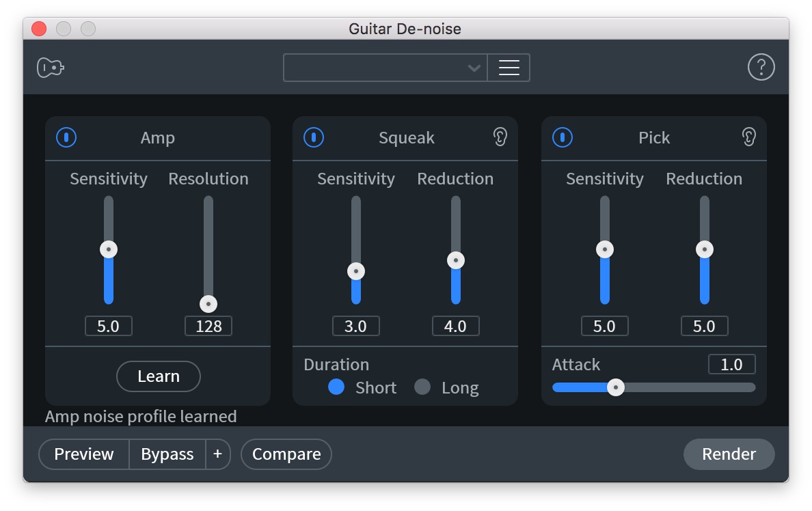Click the plus button next to Bypass

pyautogui.click(x=218, y=454)
